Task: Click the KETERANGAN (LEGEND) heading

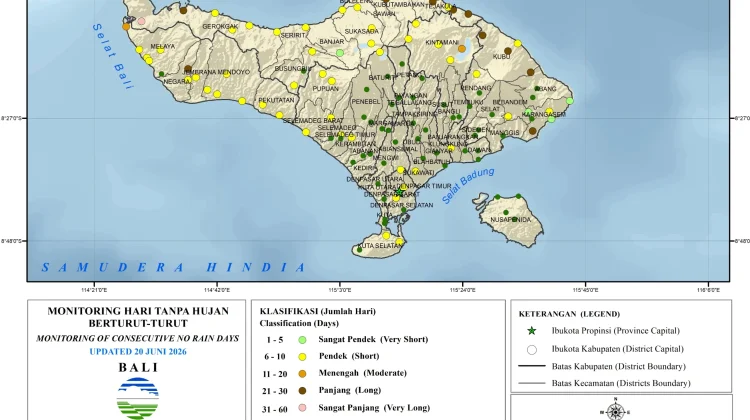Action: (569, 314)
